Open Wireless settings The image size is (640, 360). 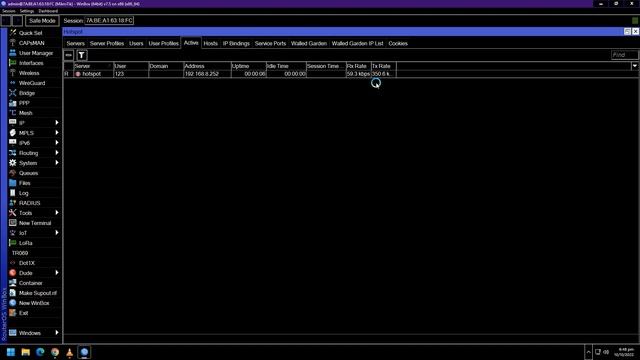(x=29, y=73)
